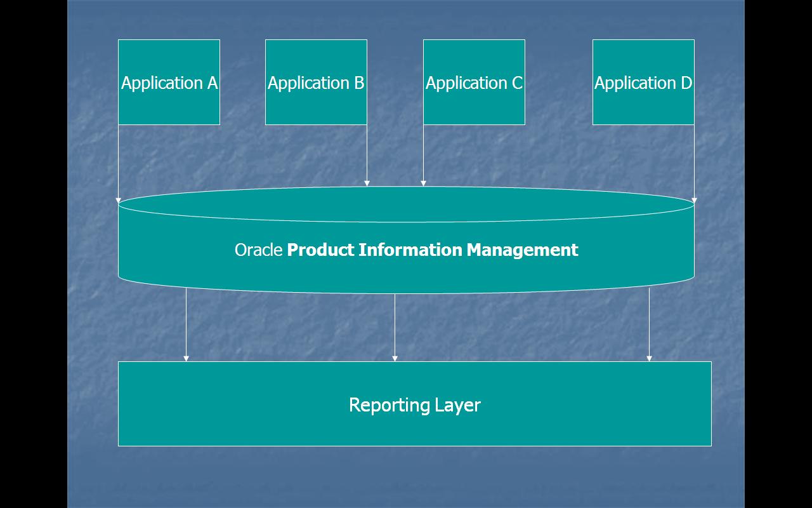
Task: Click the middle arrow into Reporting Layer
Action: pyautogui.click(x=395, y=324)
